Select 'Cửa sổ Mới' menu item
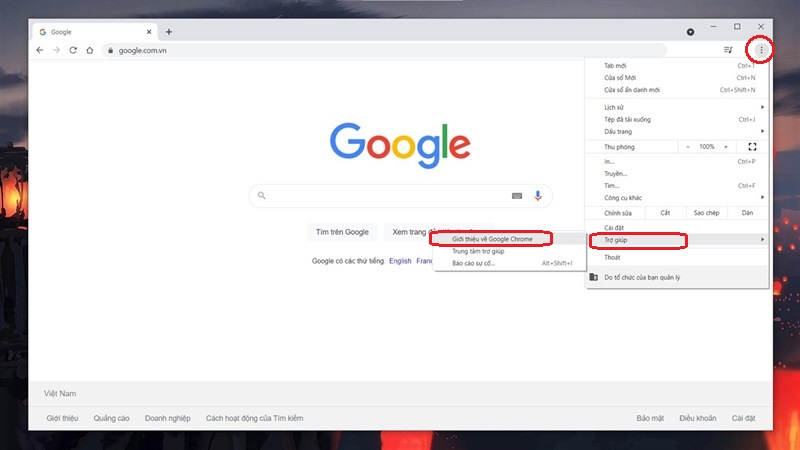The width and height of the screenshot is (800, 450). point(677,78)
